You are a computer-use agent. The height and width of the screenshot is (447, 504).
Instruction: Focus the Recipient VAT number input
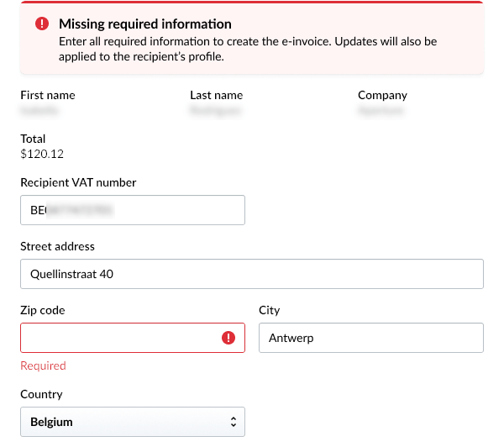132,210
